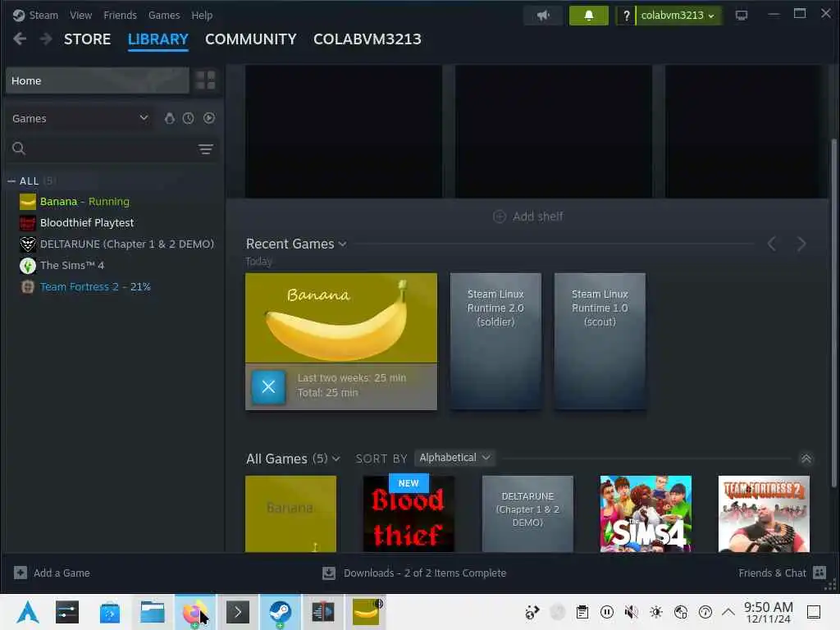The width and height of the screenshot is (840, 630).
Task: Open the Games filter dropdown
Action: 80,118
